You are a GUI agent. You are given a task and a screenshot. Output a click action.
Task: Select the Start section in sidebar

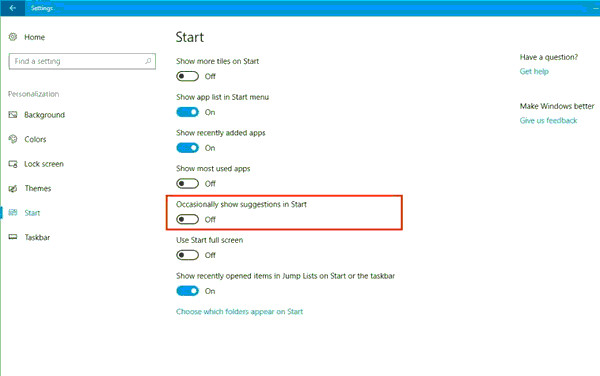[32, 213]
